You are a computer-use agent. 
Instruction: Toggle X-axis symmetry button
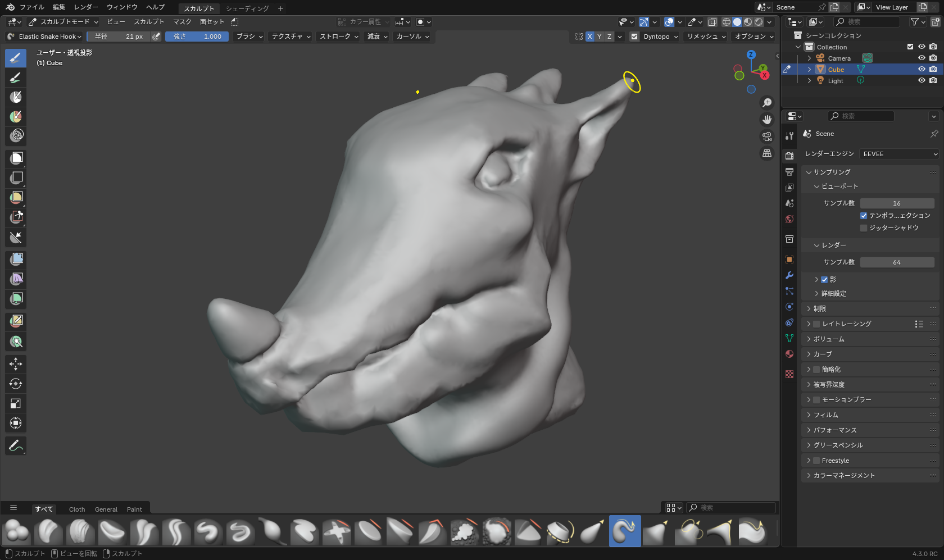tap(589, 37)
